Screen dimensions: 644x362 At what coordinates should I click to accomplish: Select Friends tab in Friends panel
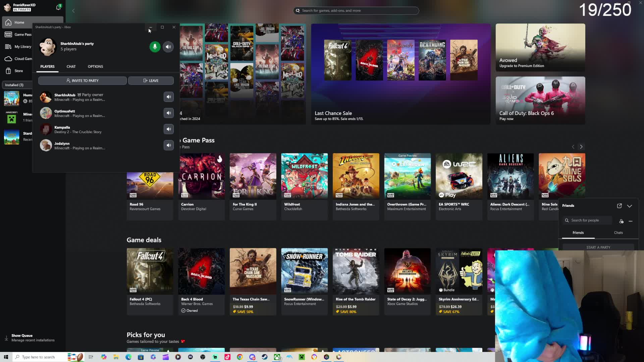pyautogui.click(x=578, y=233)
